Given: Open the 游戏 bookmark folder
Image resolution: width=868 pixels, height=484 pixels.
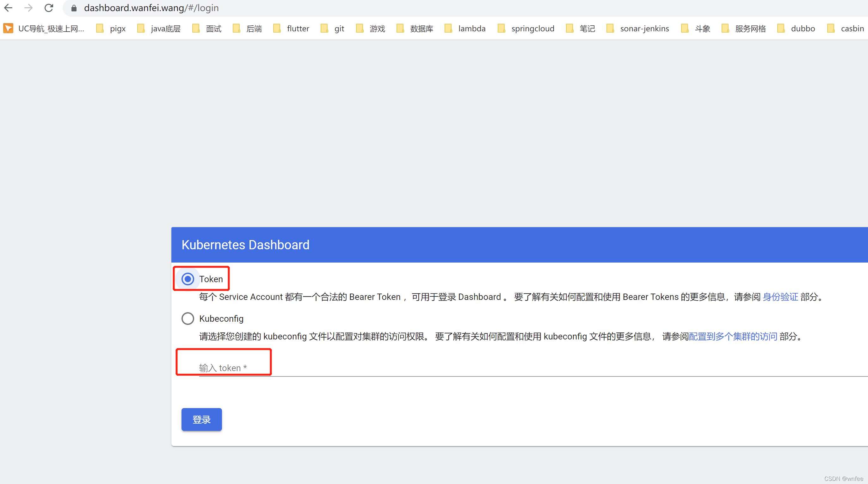Looking at the screenshot, I should point(371,28).
